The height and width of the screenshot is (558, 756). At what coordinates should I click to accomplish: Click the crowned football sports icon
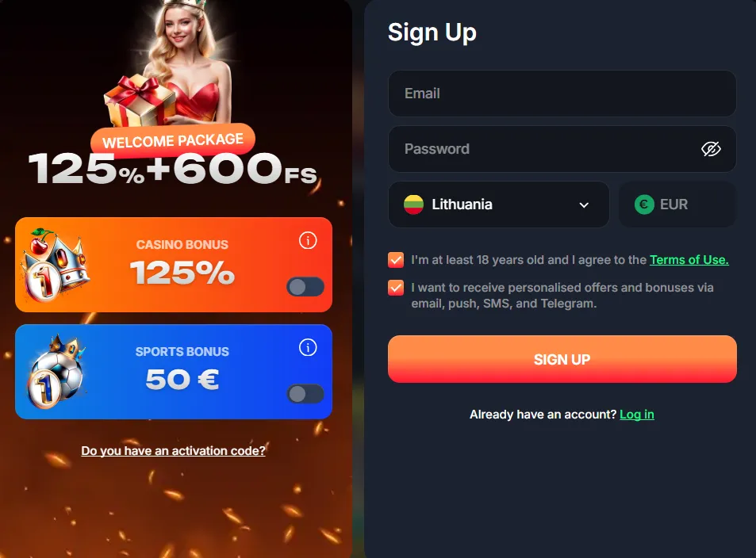pyautogui.click(x=56, y=371)
